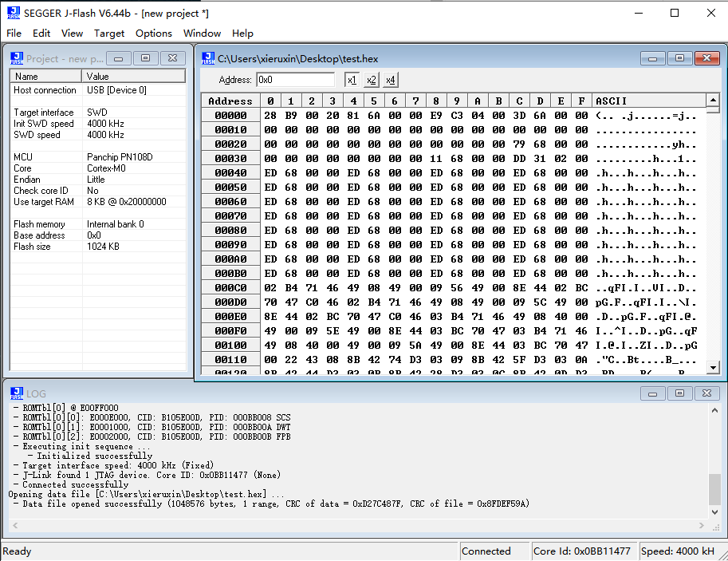This screenshot has width=728, height=561.
Task: Open the View menu
Action: pos(72,34)
